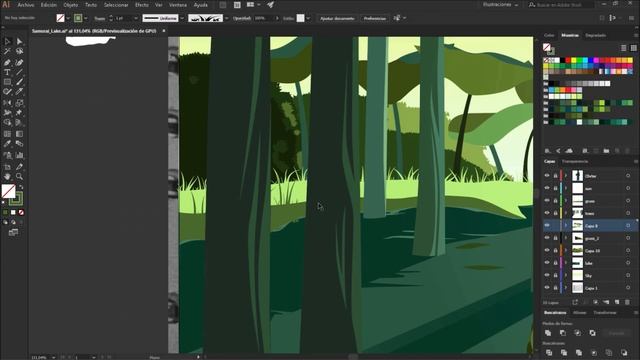Pick the Magic Wand tool

(x=7, y=51)
